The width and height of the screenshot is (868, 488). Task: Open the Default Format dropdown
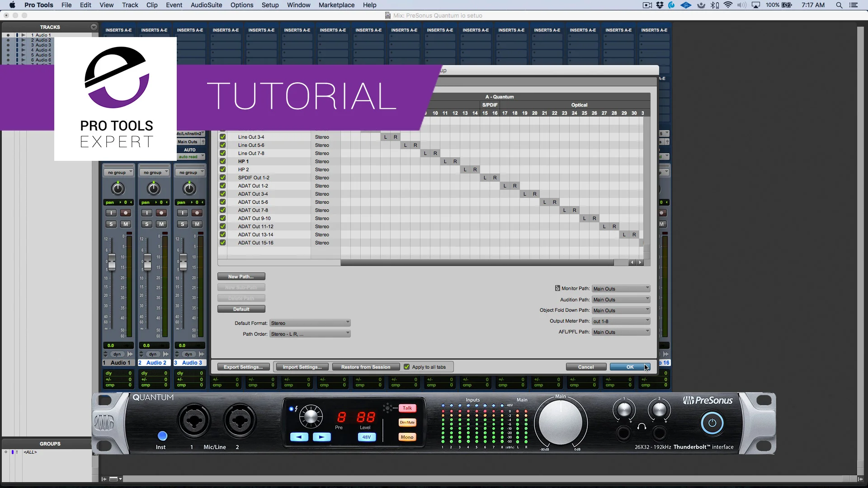(x=310, y=323)
